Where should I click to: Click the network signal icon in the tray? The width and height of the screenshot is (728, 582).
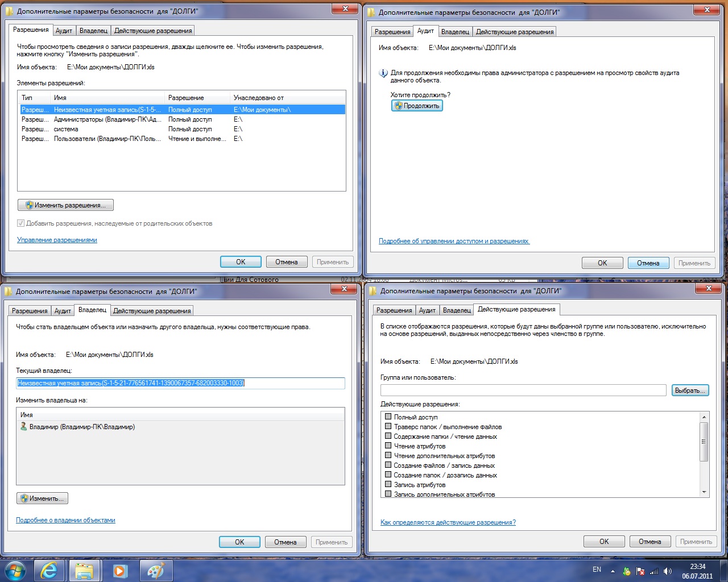(x=654, y=571)
